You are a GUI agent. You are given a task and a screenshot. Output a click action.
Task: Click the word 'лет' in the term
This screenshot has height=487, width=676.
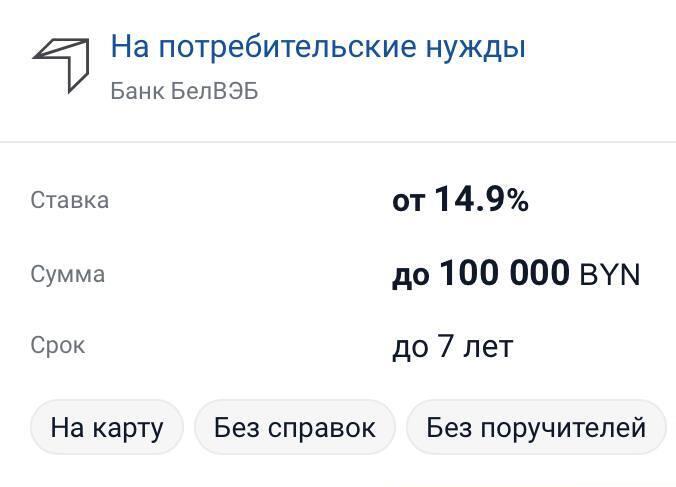490,347
